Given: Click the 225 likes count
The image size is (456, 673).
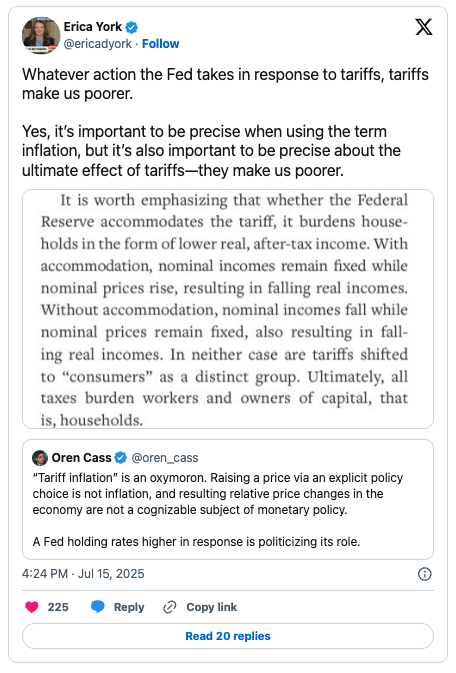Looking at the screenshot, I should (58, 607).
